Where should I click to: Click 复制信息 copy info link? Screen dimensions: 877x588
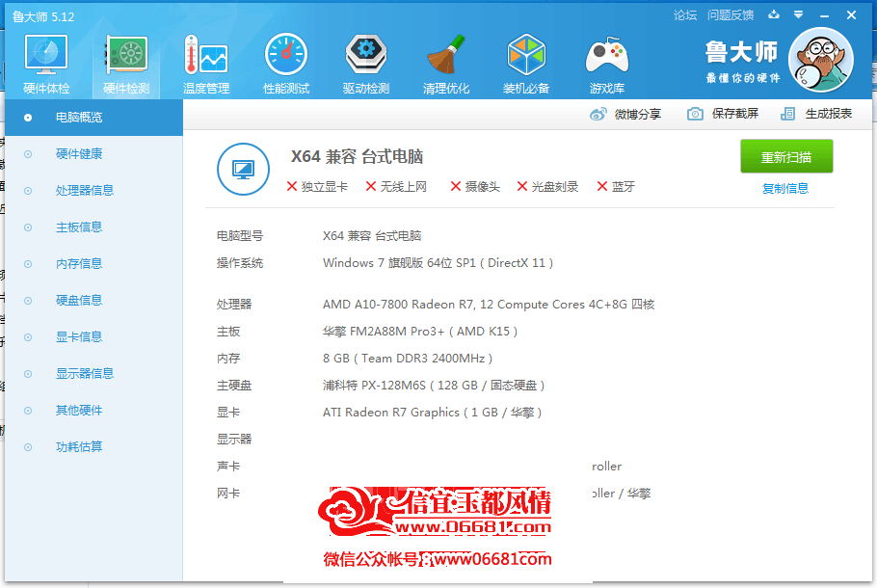click(x=785, y=189)
